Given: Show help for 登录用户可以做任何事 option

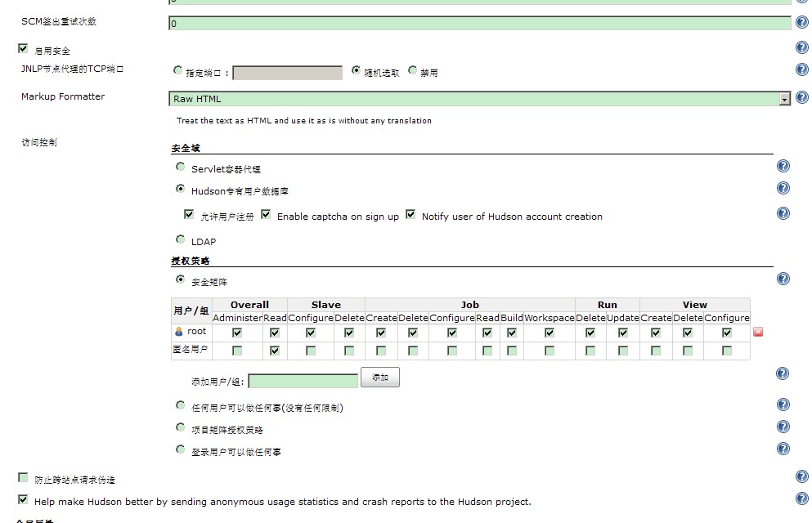Looking at the screenshot, I should [x=783, y=449].
